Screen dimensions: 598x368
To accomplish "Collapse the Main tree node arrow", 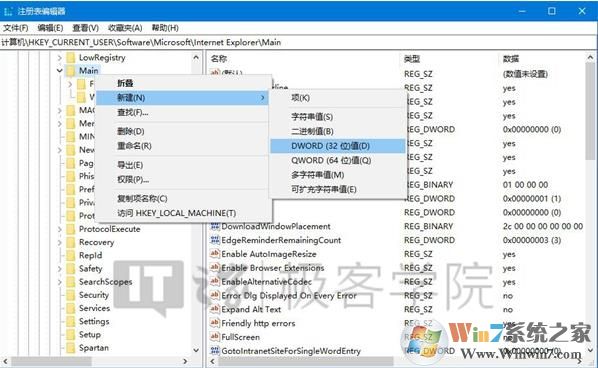I will 59,71.
